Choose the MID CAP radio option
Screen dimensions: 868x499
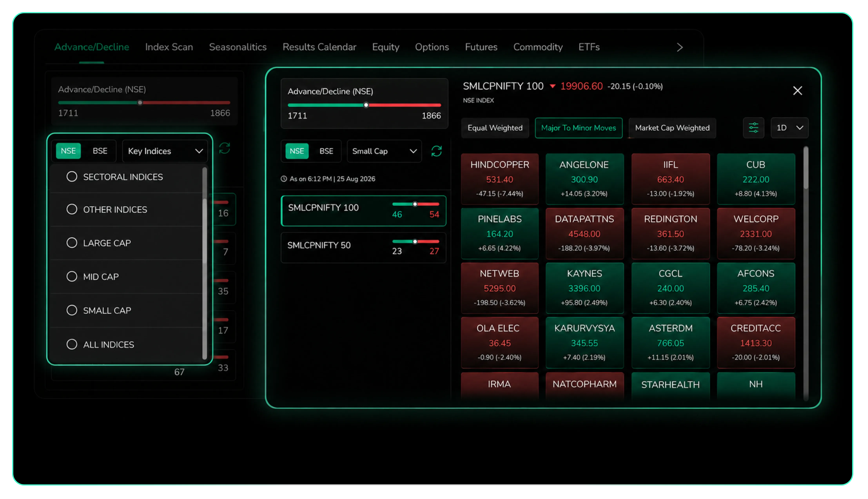pos(72,277)
